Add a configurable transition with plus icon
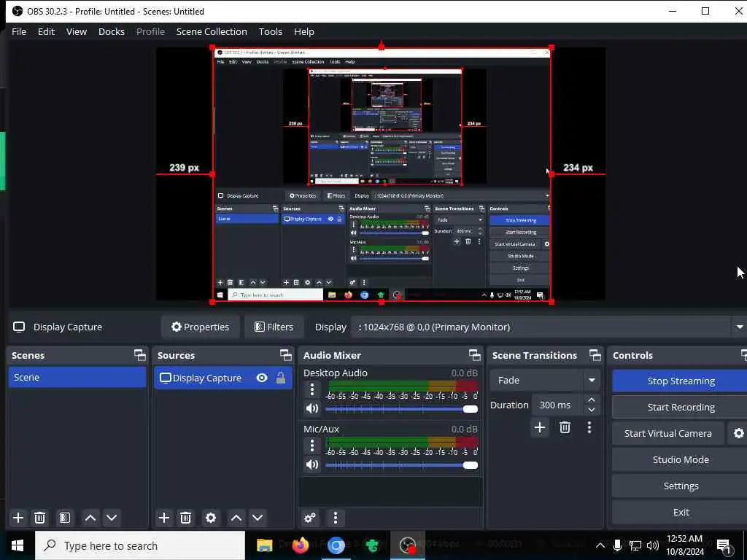The image size is (747, 560). (540, 427)
